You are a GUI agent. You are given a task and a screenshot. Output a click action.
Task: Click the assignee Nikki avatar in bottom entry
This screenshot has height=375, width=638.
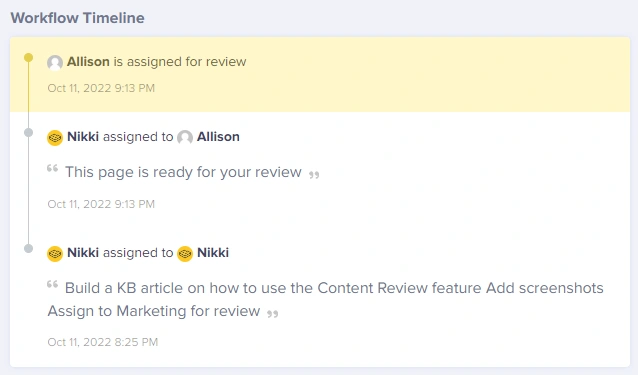coord(185,254)
